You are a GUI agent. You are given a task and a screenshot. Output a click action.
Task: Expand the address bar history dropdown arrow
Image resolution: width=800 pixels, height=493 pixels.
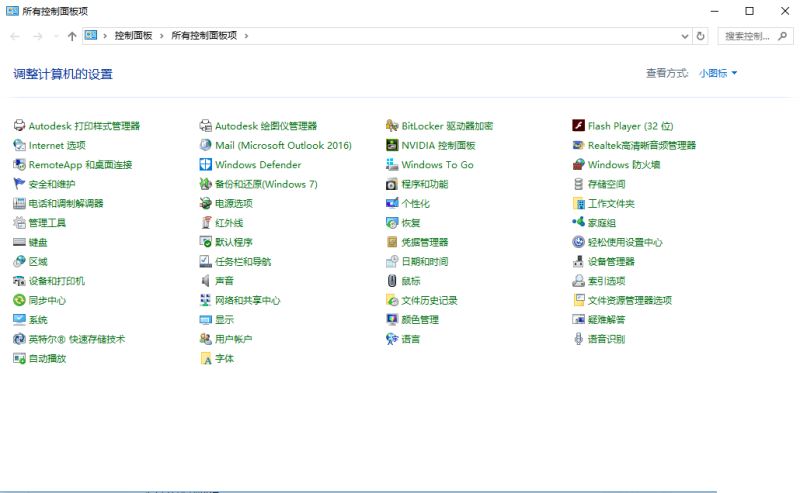coord(685,36)
